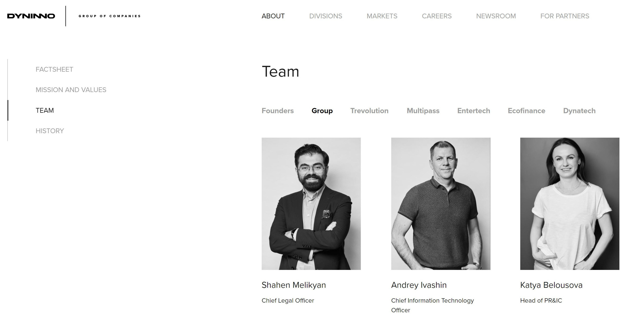Open the About menu
The width and height of the screenshot is (644, 322).
[273, 16]
